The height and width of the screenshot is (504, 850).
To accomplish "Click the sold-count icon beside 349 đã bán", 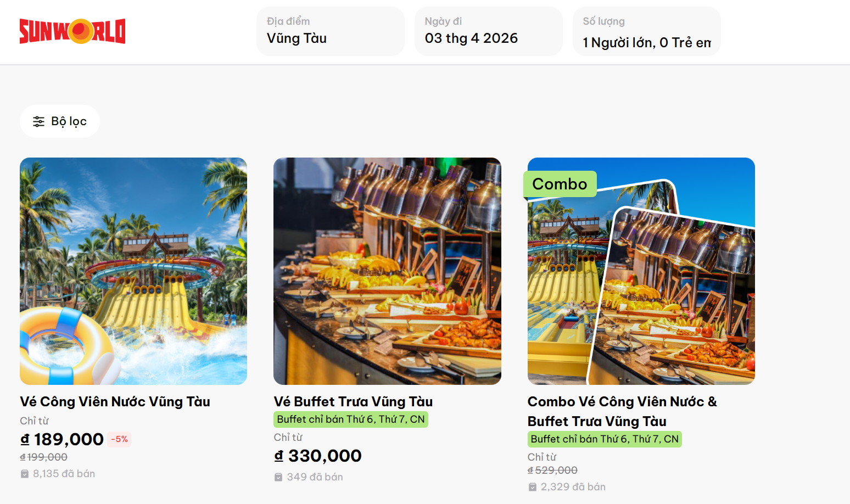I will point(278,477).
